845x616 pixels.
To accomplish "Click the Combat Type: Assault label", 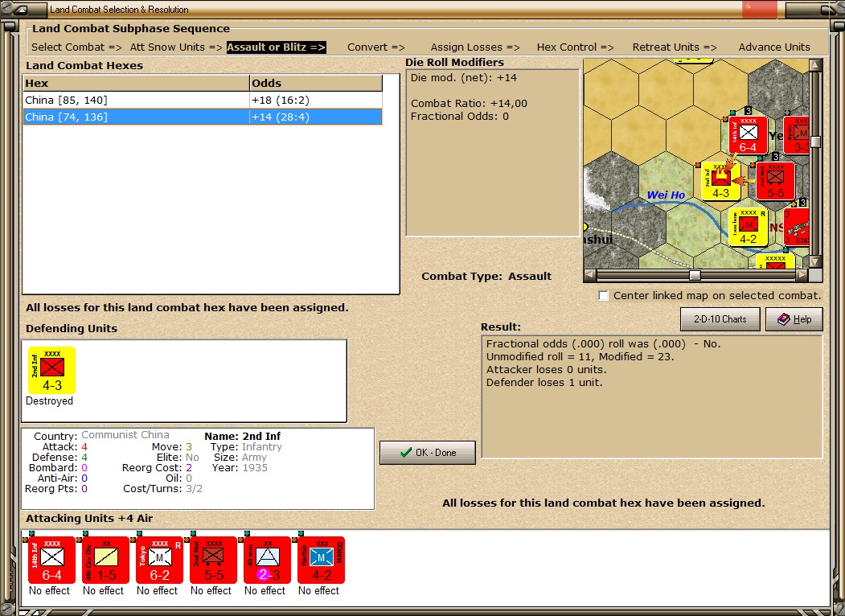I will (x=486, y=276).
